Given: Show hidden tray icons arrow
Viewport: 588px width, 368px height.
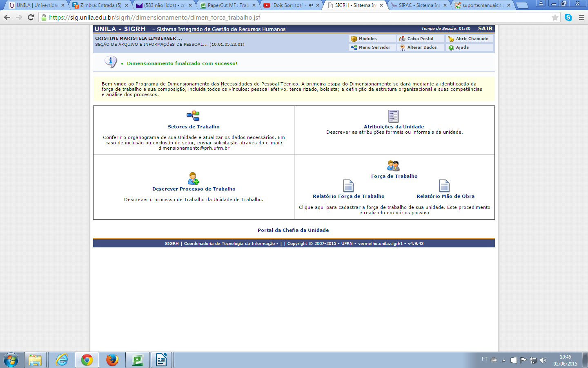Looking at the screenshot, I should pos(503,360).
